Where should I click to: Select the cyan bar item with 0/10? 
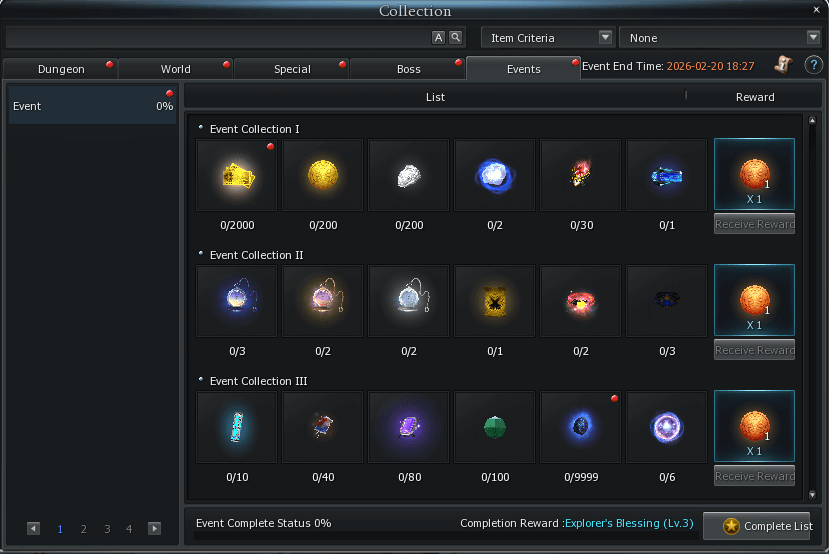[237, 428]
